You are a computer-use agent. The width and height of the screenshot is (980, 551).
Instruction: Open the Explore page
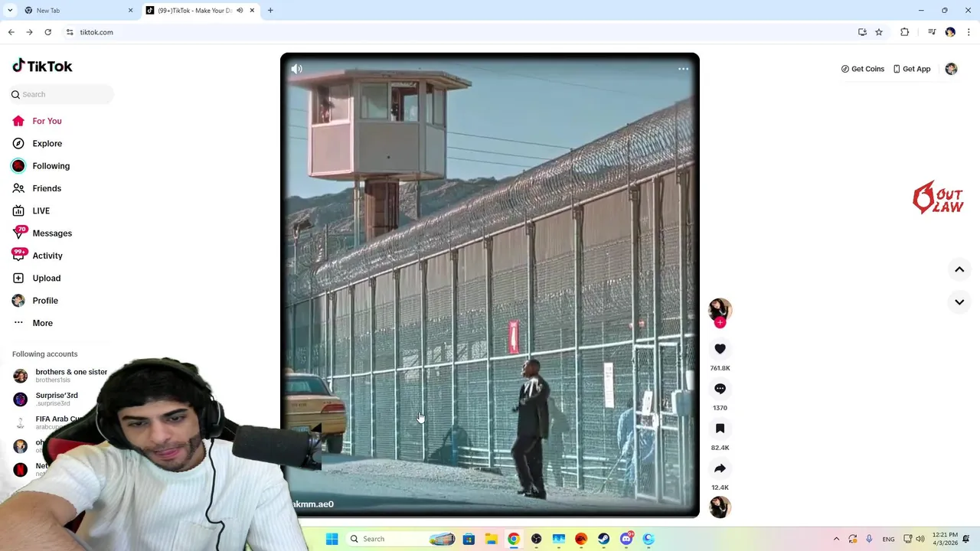(x=37, y=143)
